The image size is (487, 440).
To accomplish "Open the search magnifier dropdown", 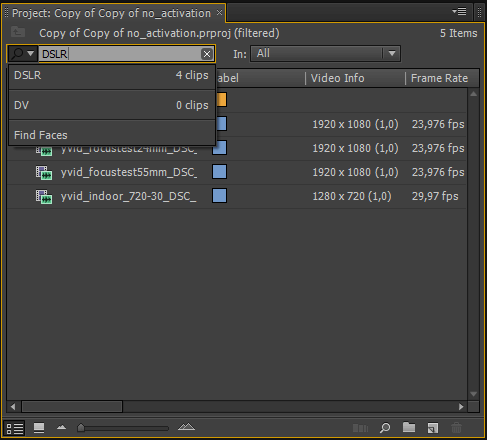I will (x=23, y=53).
